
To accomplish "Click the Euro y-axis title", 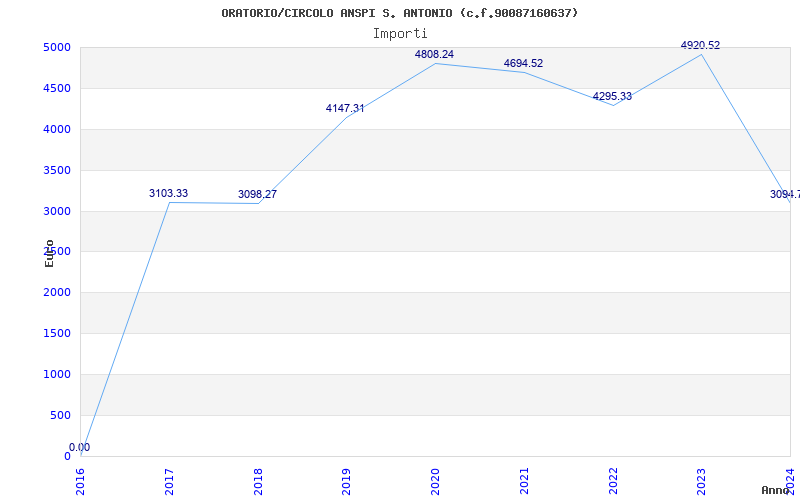I will (x=49, y=254).
